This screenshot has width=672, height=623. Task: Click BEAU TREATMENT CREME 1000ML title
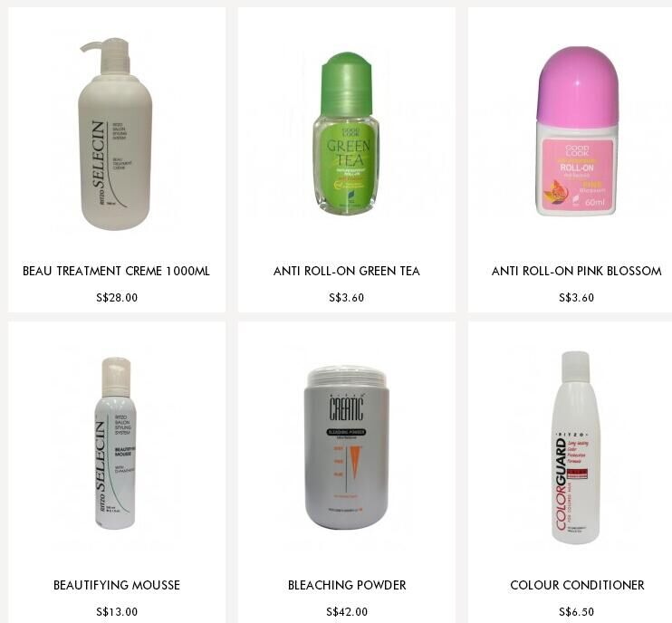click(x=116, y=272)
